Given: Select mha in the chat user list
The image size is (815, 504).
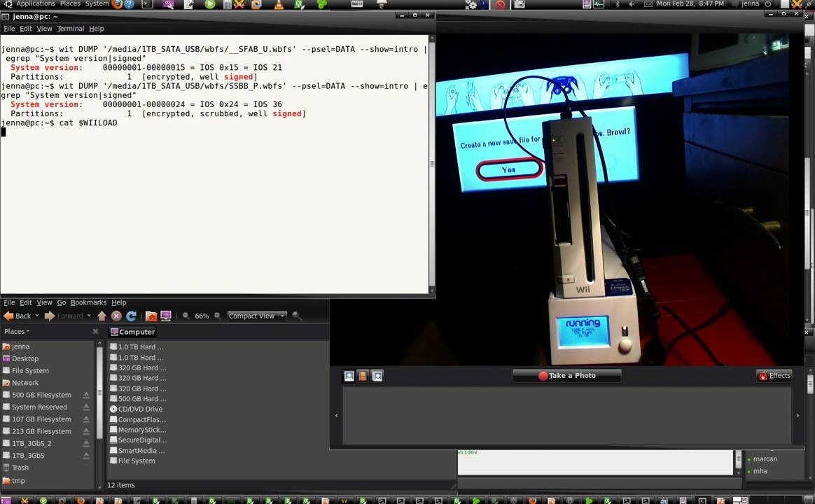Looking at the screenshot, I should (760, 471).
